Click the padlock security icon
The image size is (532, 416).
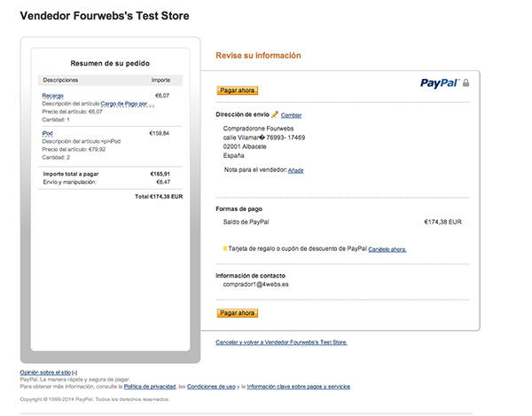(465, 82)
